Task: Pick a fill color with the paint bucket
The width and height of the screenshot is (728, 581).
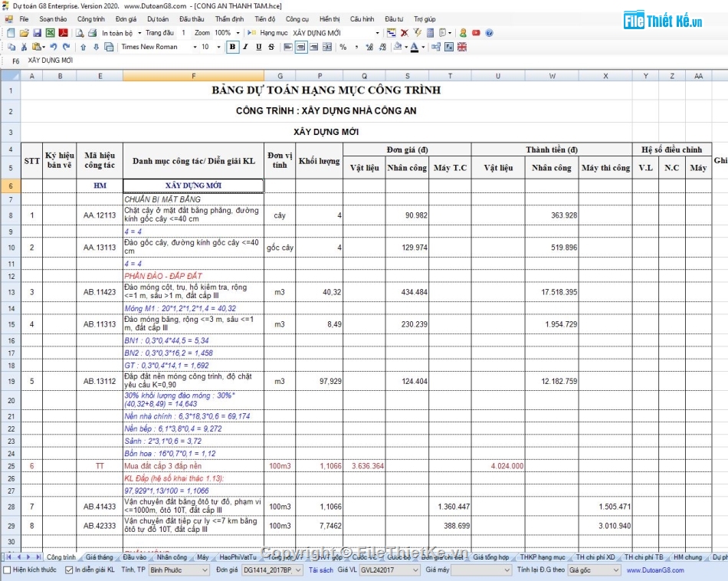Action: [398, 47]
